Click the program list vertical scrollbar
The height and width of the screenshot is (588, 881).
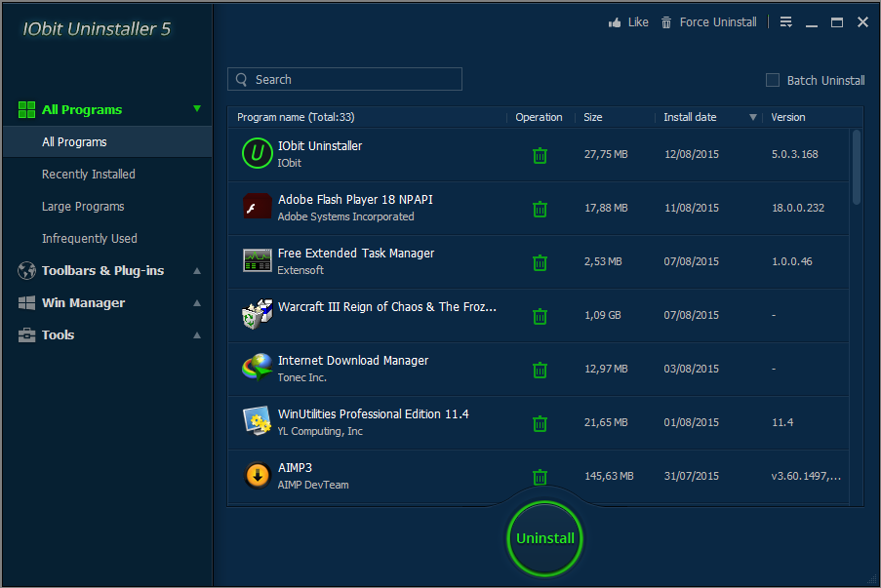click(857, 168)
